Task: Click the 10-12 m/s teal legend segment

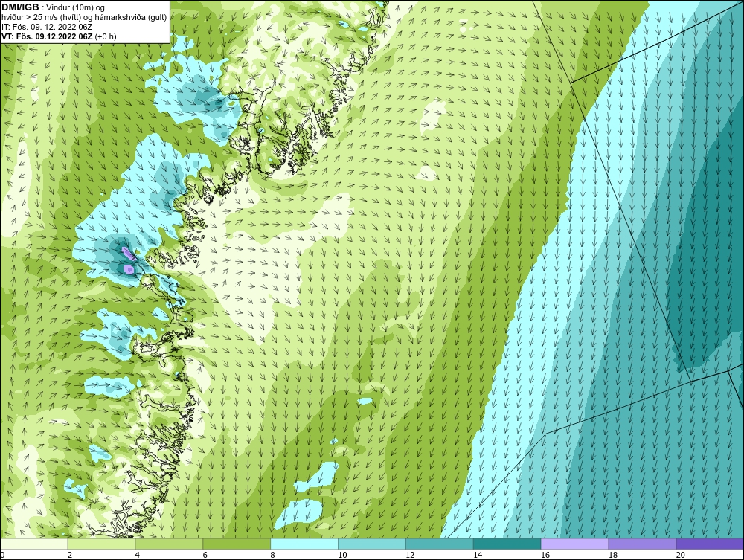Action: [x=372, y=544]
